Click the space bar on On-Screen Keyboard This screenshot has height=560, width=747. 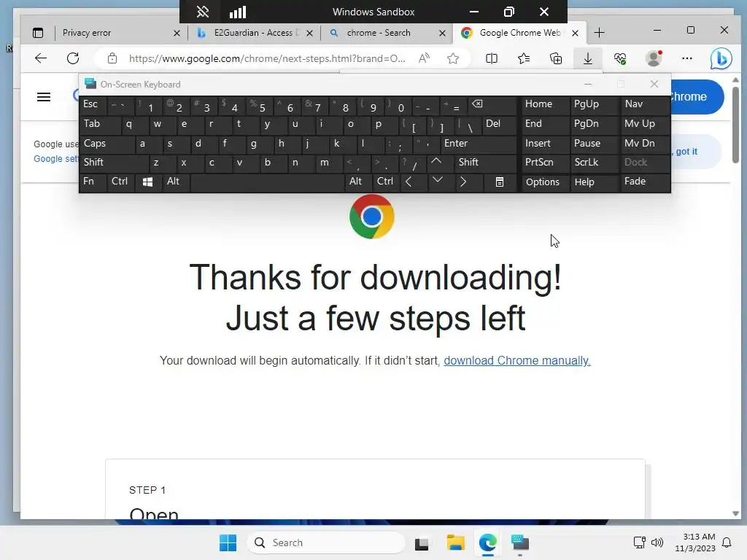tap(268, 182)
